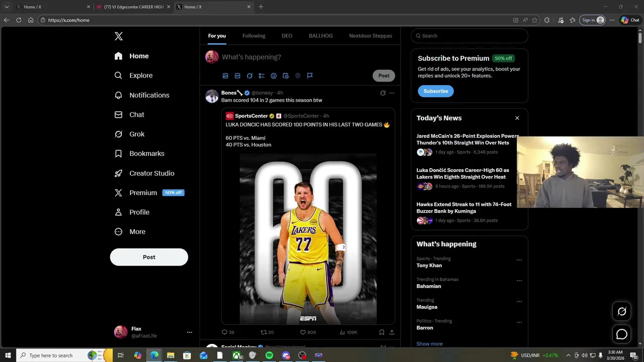Switch to the BALLHOG tab

click(320, 36)
